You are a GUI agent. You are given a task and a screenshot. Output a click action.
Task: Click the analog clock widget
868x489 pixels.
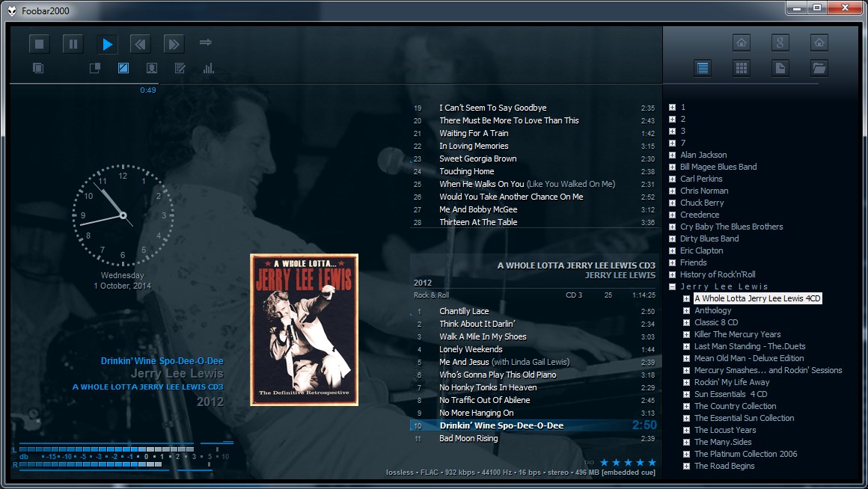[x=123, y=215]
